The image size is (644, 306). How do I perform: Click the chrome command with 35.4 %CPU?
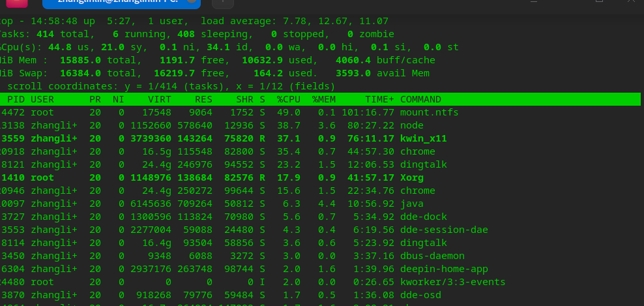[x=418, y=151]
